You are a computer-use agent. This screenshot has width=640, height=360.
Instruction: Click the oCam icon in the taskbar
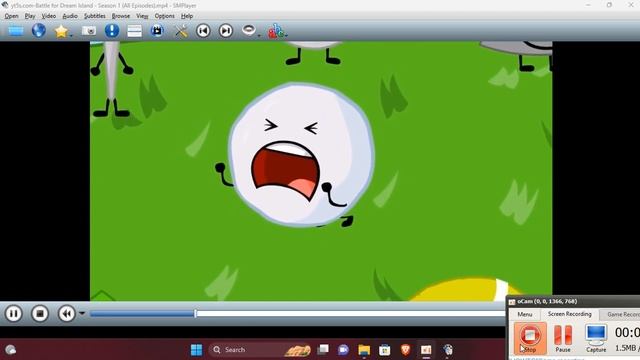[426, 350]
